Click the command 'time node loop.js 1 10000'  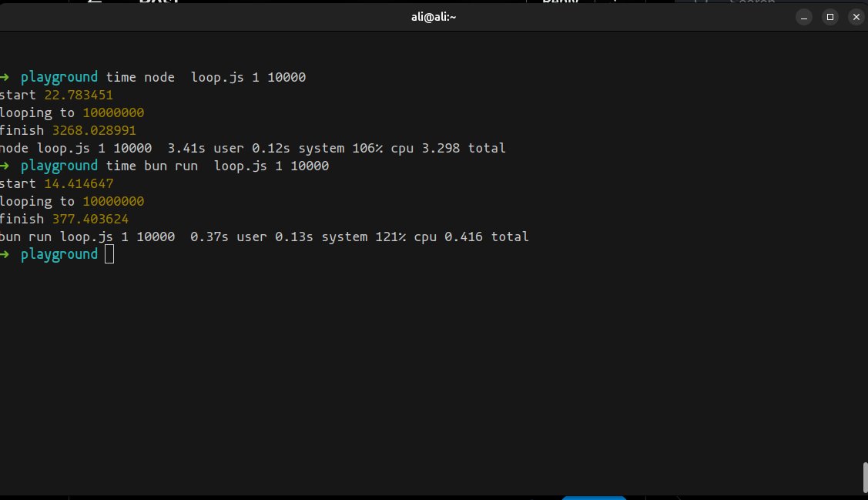pyautogui.click(x=206, y=77)
